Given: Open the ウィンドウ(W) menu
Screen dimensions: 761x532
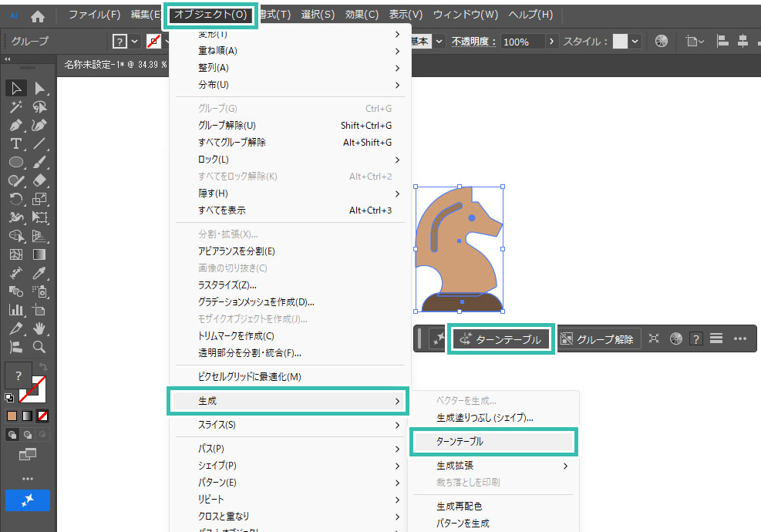Looking at the screenshot, I should tap(465, 15).
